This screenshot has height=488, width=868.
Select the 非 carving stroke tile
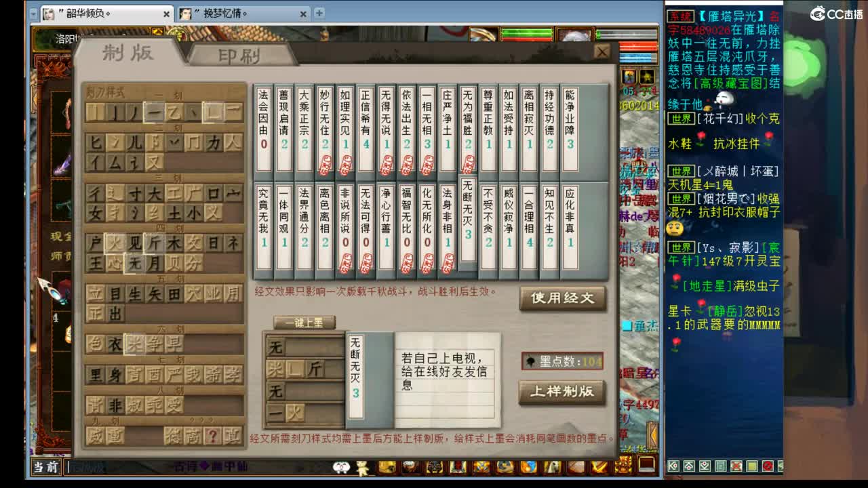pyautogui.click(x=115, y=405)
